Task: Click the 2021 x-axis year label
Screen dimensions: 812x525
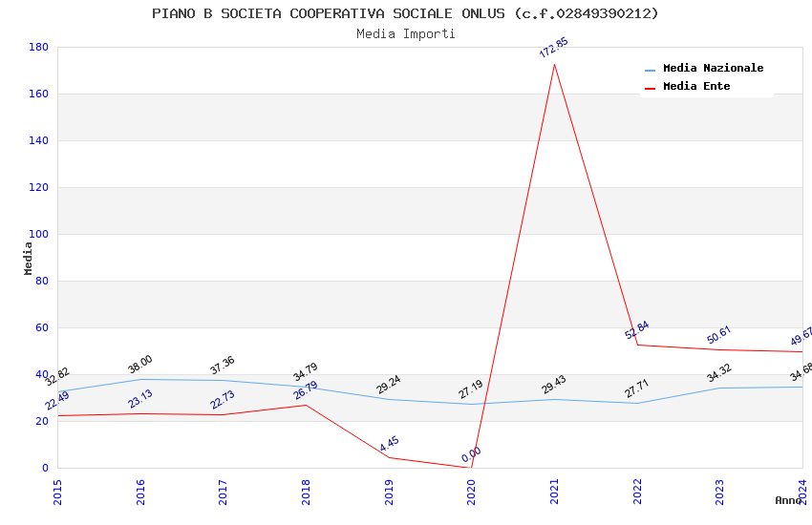Action: [x=554, y=492]
